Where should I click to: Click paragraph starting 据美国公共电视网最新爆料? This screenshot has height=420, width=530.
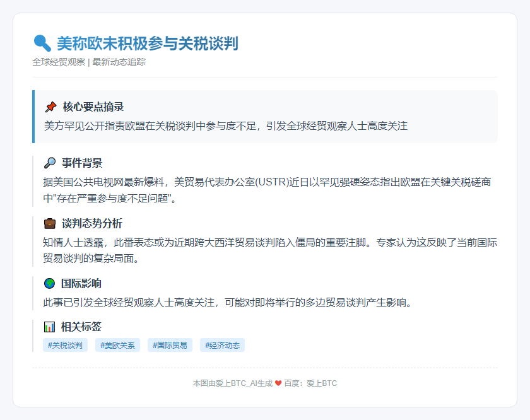coord(267,190)
